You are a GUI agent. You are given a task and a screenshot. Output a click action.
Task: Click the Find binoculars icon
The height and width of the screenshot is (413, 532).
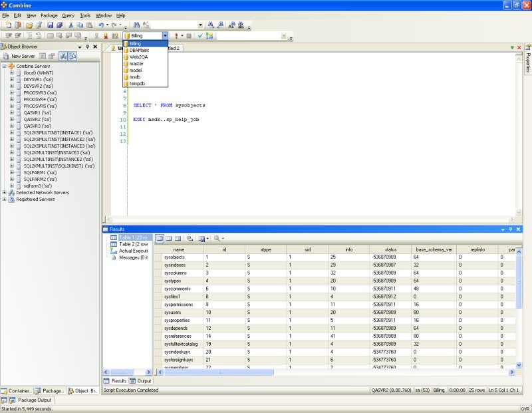136,25
